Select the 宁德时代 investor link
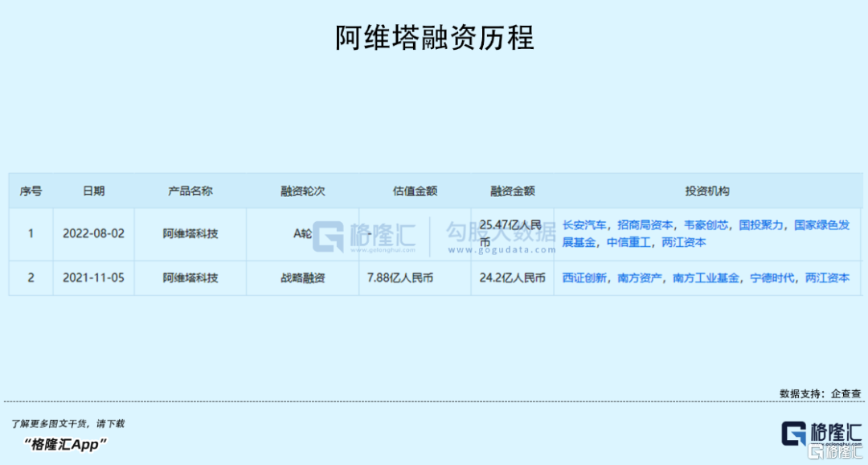This screenshot has height=465, width=868. point(772,278)
